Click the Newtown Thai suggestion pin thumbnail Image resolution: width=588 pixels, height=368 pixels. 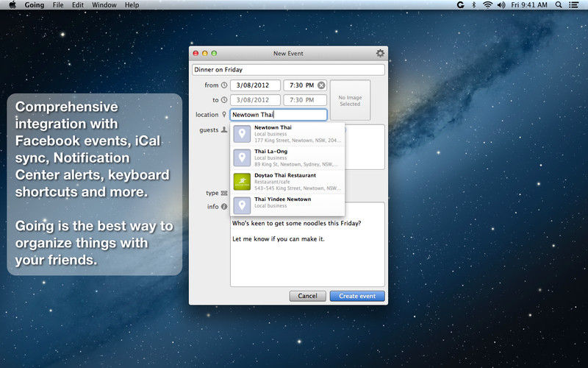click(242, 134)
